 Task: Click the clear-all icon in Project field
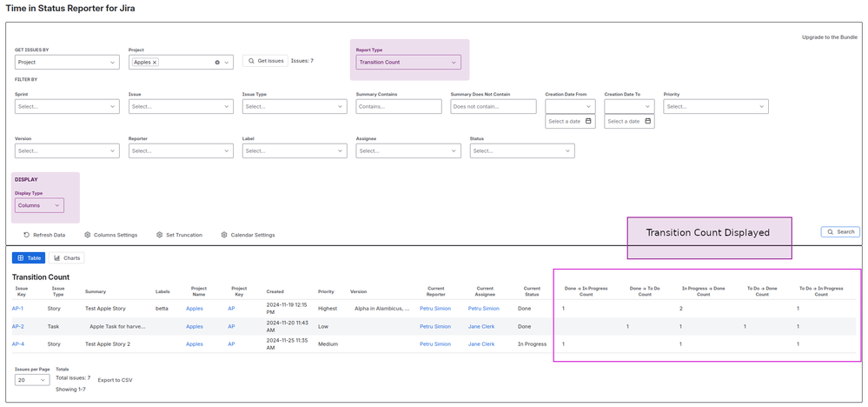coord(217,63)
